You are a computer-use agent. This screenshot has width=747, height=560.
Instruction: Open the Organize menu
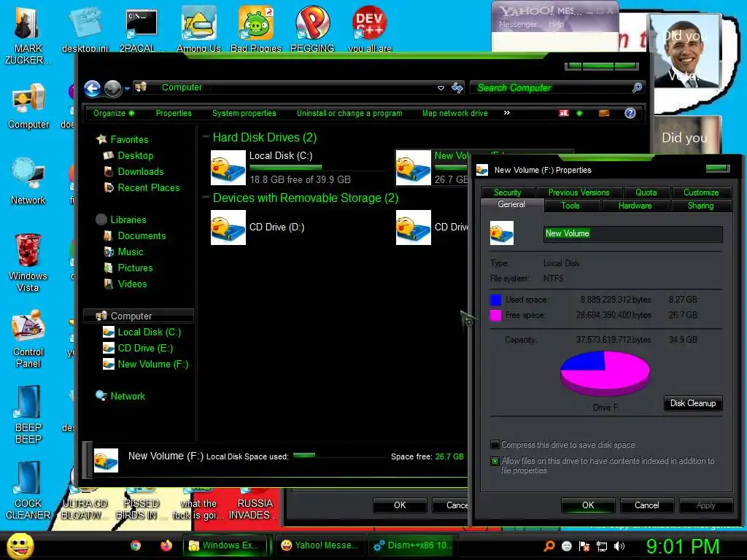pyautogui.click(x=113, y=113)
